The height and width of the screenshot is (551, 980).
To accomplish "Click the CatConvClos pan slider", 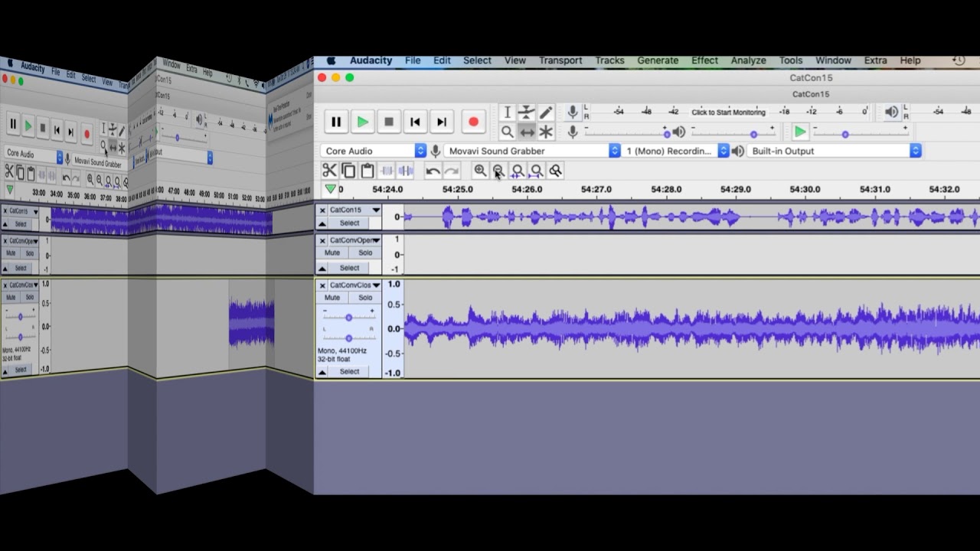I will 348,337.
